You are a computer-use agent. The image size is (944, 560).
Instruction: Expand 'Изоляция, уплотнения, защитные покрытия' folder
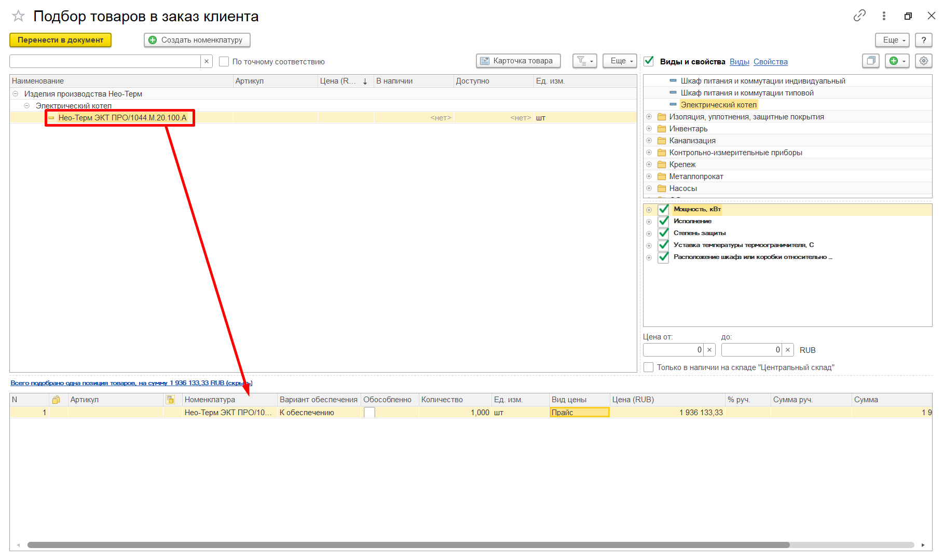[x=649, y=117]
